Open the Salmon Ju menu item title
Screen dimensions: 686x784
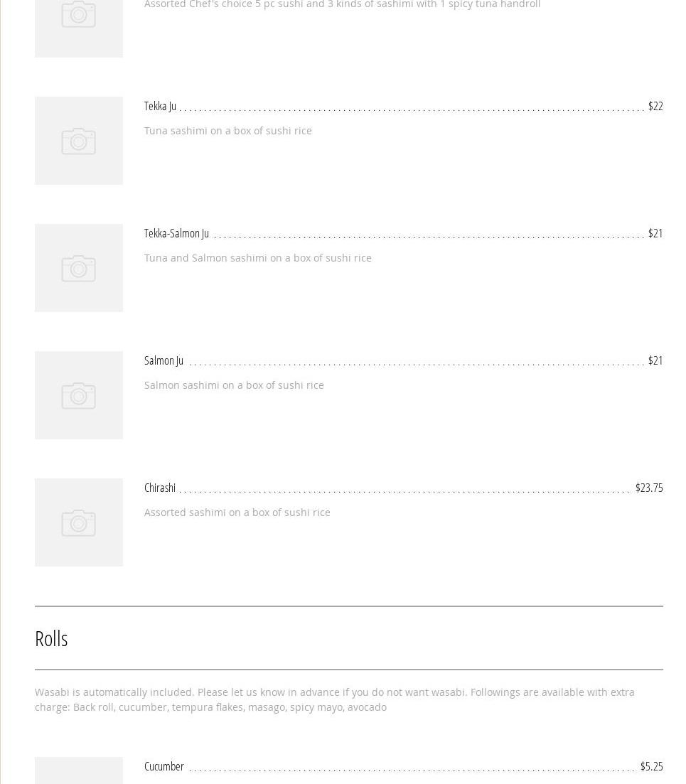(x=164, y=360)
